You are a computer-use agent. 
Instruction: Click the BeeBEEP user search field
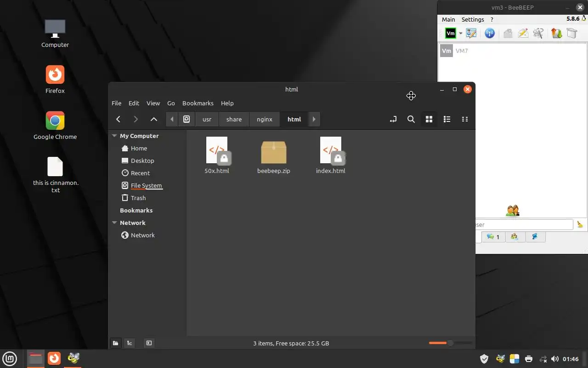(524, 224)
